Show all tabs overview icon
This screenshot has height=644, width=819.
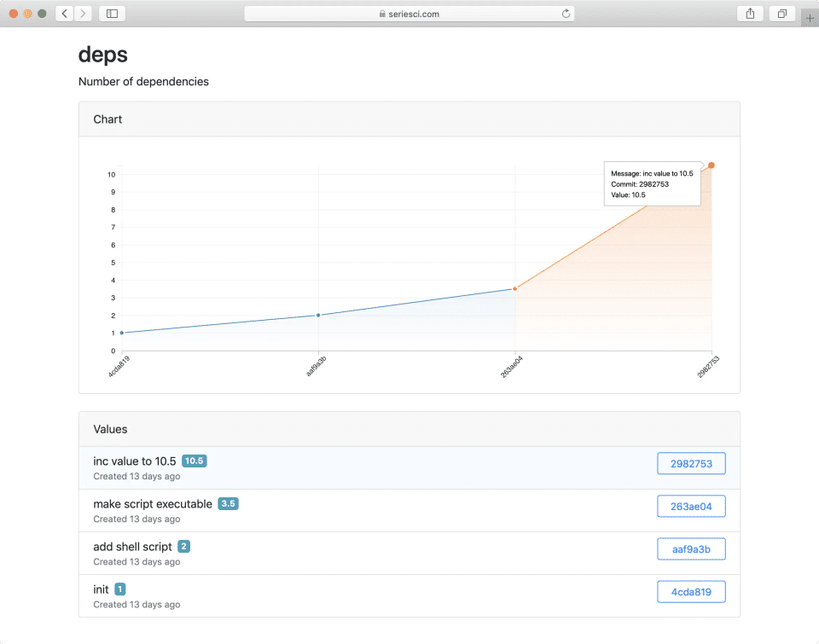(781, 14)
